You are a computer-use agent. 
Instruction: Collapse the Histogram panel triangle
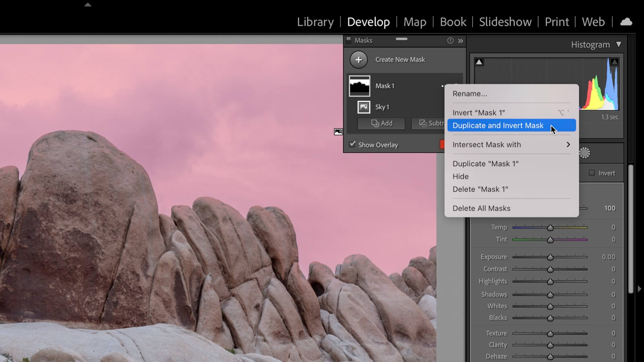[x=619, y=44]
